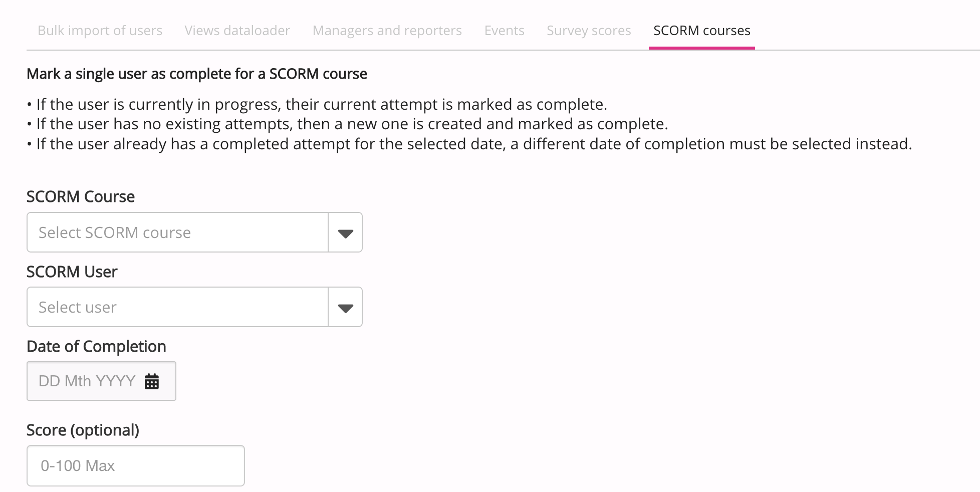This screenshot has height=492, width=980.
Task: Go to Managers and reporters tab
Action: click(387, 31)
